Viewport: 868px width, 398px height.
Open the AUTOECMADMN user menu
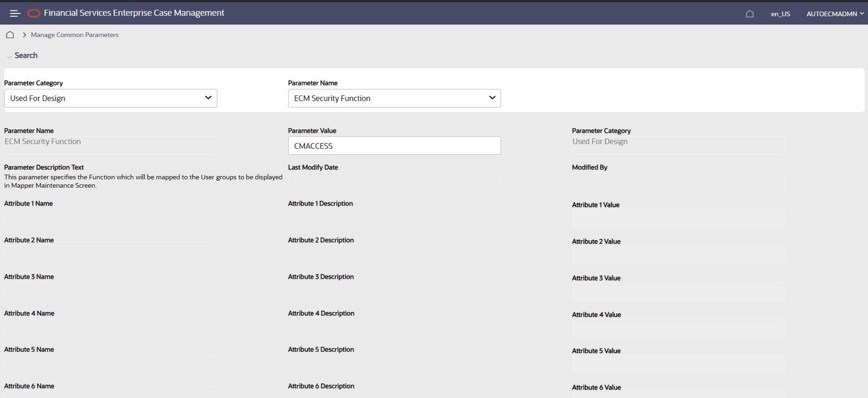[x=835, y=14]
